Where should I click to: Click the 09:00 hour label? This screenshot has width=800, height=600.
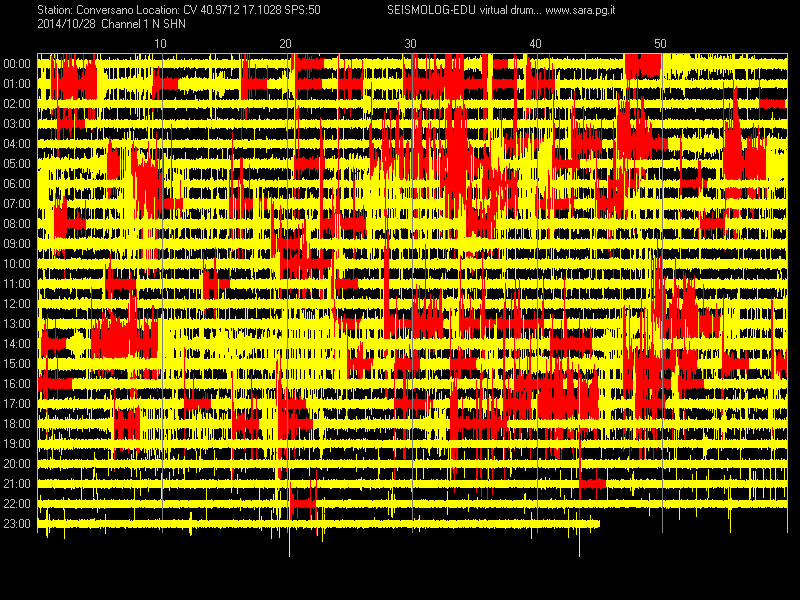(17, 244)
